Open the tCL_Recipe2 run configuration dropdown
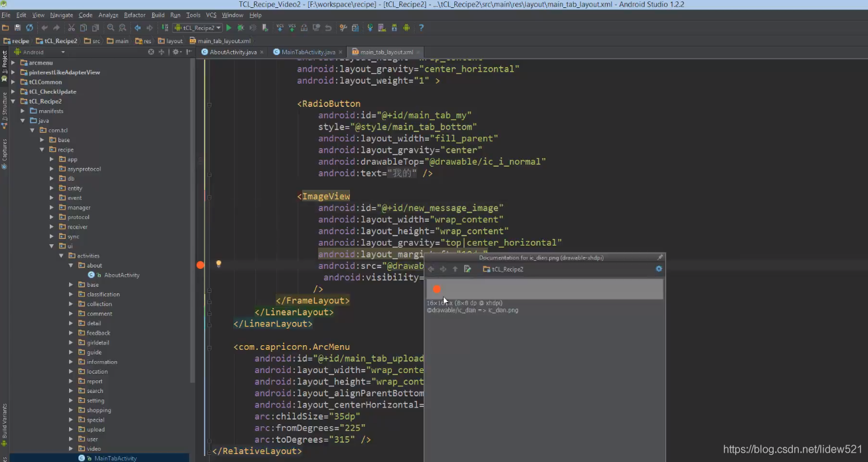This screenshot has width=868, height=462. click(x=197, y=28)
